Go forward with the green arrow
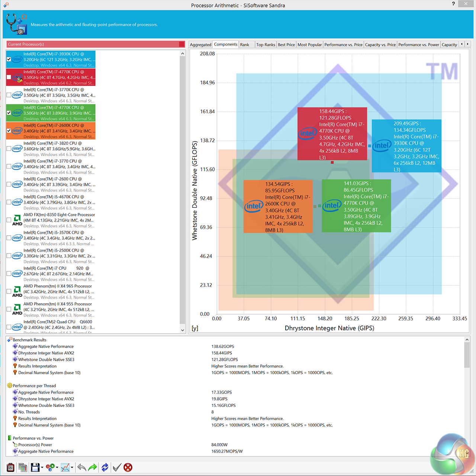Image resolution: width=476 pixels, height=476 pixels. point(93,467)
